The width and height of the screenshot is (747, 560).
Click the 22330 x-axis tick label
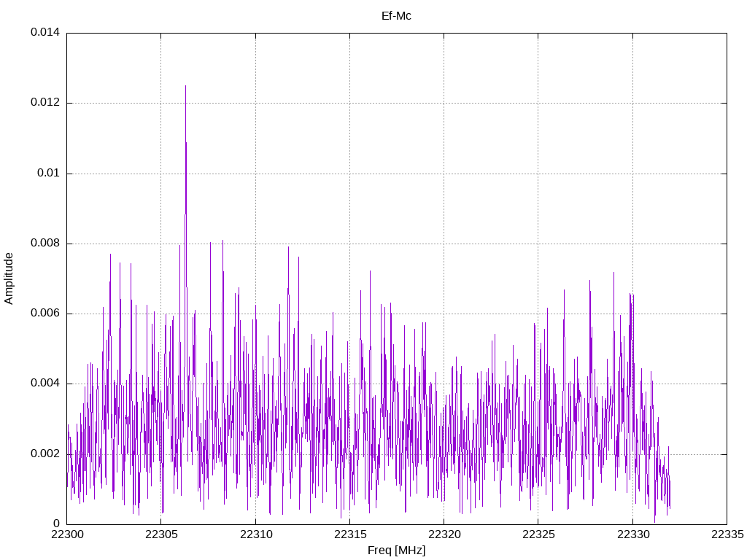[632, 536]
